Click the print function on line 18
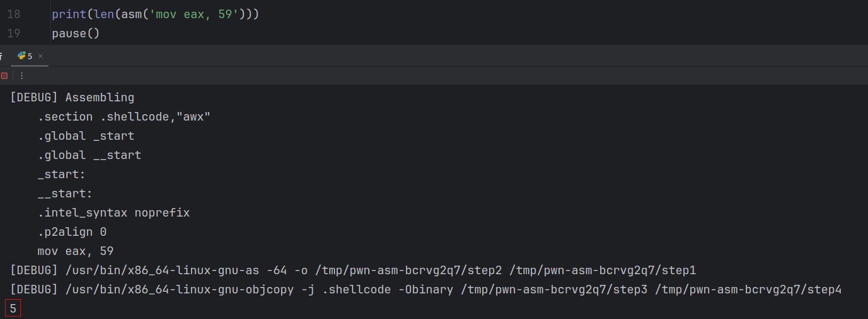Screen dimensions: 868x319 click(69, 14)
